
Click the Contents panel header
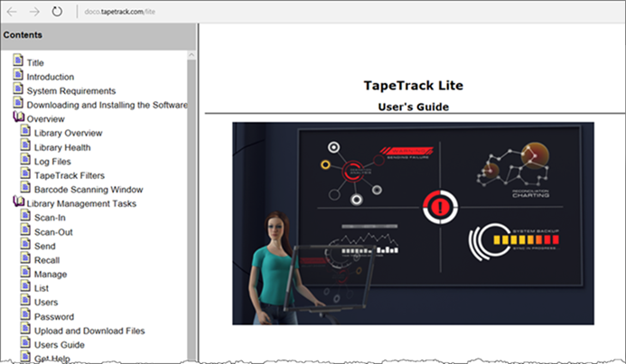98,36
